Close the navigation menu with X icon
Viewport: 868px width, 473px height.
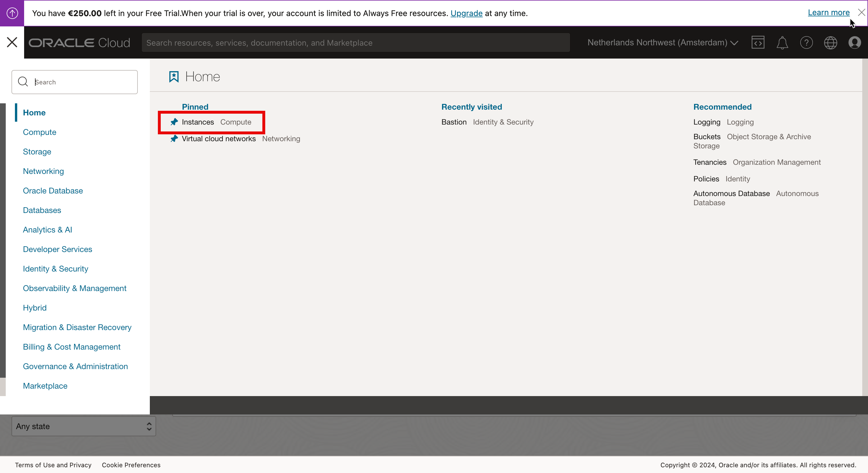click(12, 42)
